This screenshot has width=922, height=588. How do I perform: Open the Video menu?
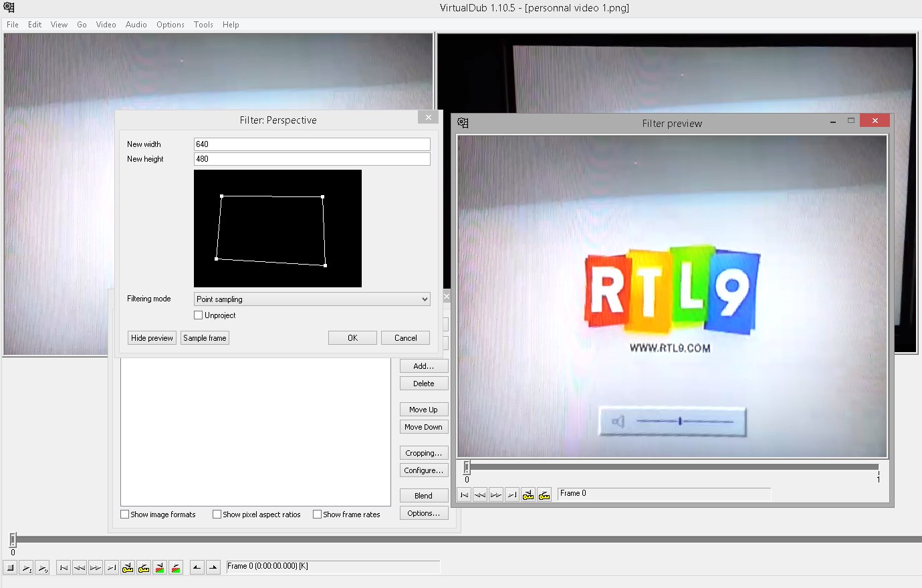(106, 25)
